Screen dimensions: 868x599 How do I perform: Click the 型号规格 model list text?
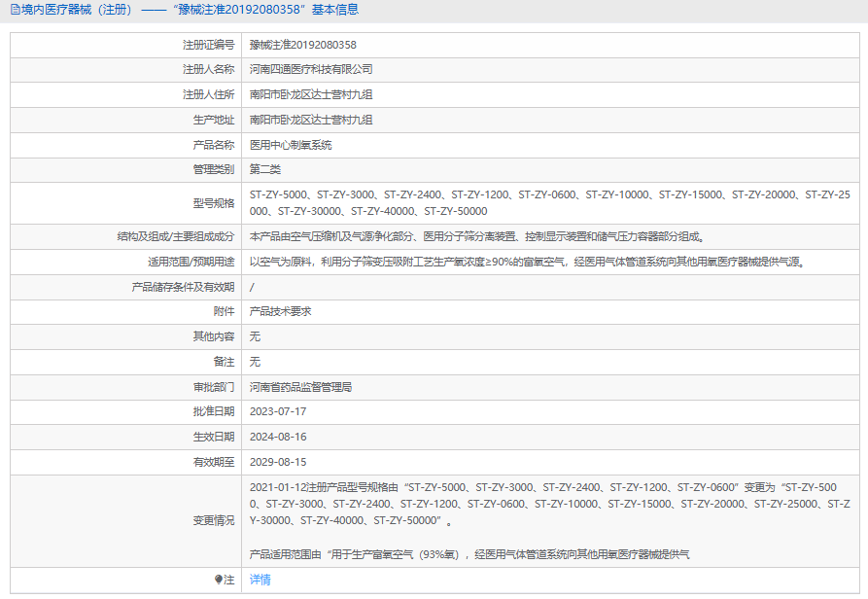[x=550, y=202]
